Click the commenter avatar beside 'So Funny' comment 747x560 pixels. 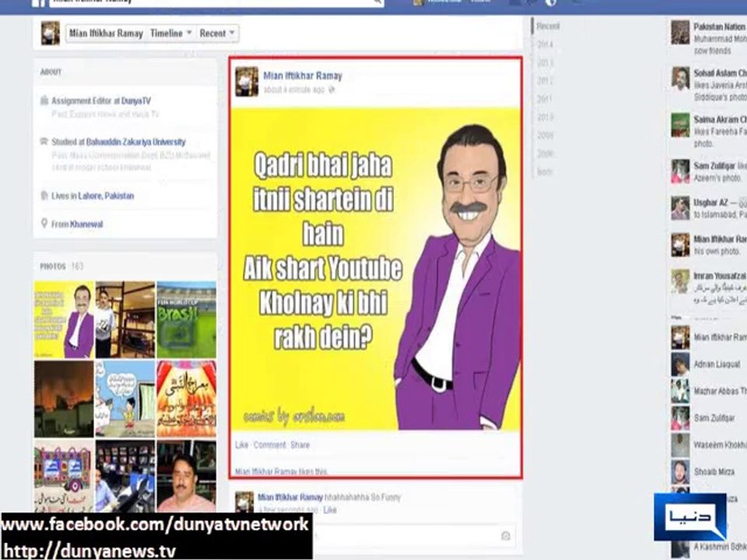244,503
